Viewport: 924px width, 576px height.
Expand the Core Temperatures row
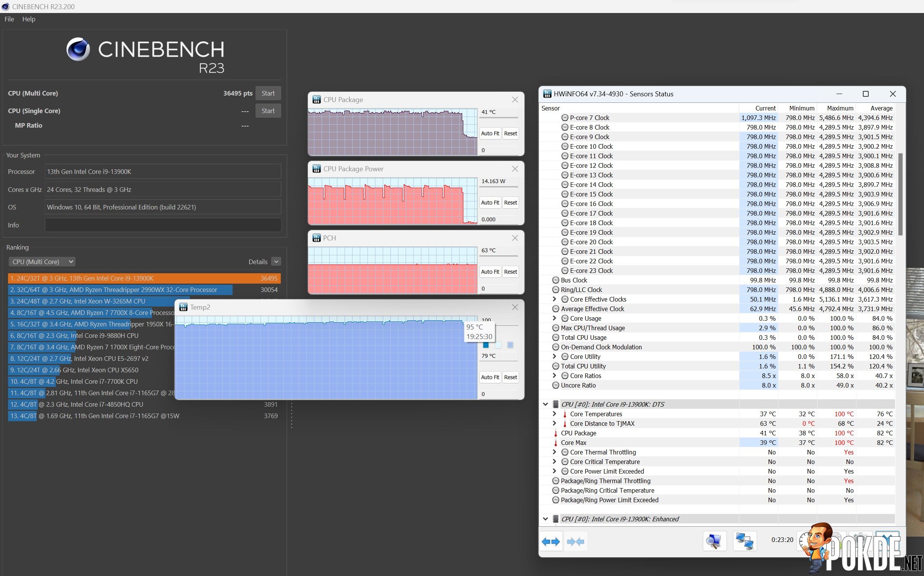point(554,414)
